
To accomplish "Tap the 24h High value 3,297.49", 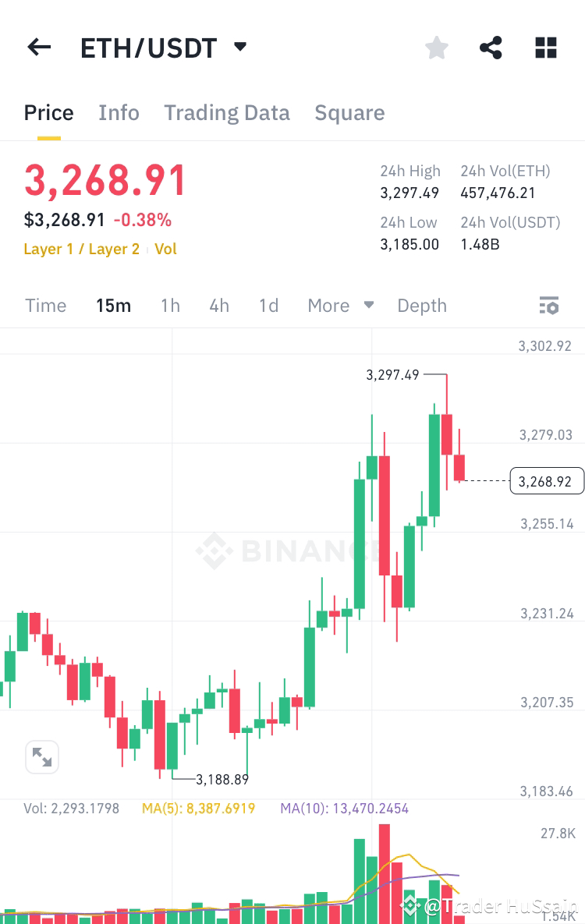I will pyautogui.click(x=410, y=193).
